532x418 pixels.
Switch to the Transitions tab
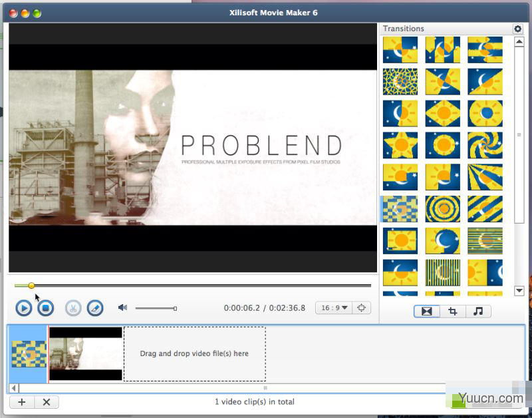[x=426, y=311]
